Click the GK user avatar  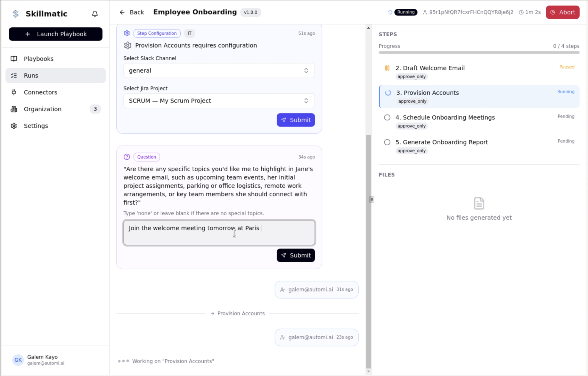coord(18,360)
